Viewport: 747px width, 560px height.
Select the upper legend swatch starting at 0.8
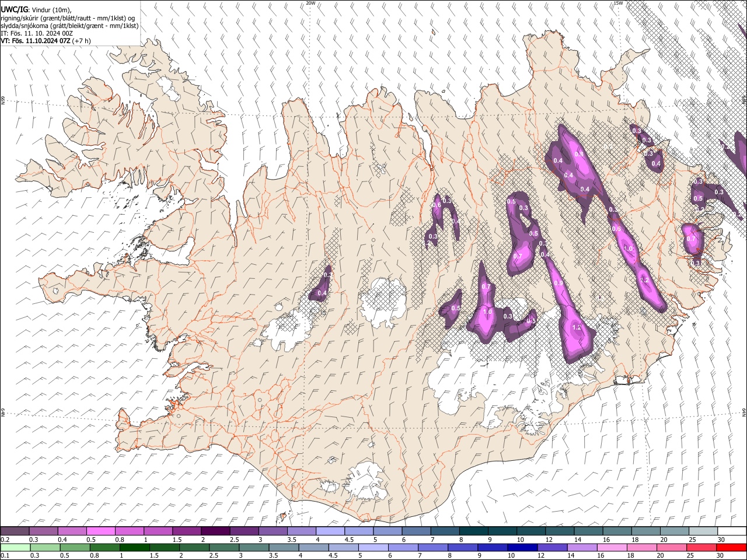[x=129, y=531]
